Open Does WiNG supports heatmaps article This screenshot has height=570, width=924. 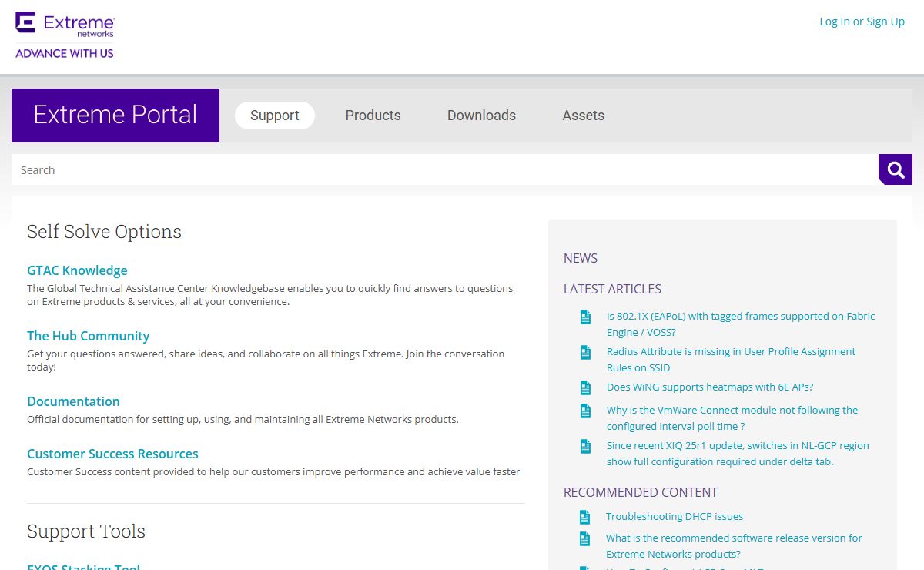point(710,387)
